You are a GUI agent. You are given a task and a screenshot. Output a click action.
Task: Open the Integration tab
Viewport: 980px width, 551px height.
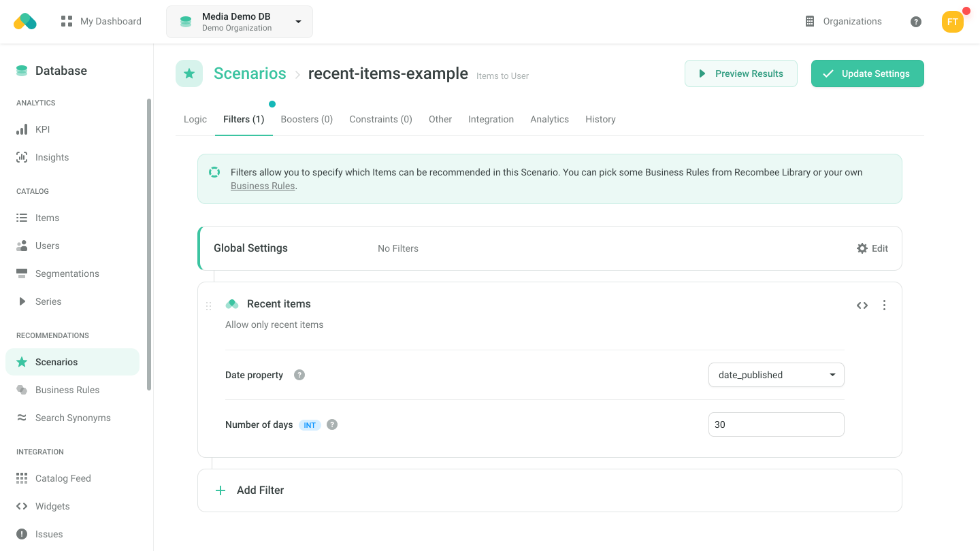pos(491,119)
